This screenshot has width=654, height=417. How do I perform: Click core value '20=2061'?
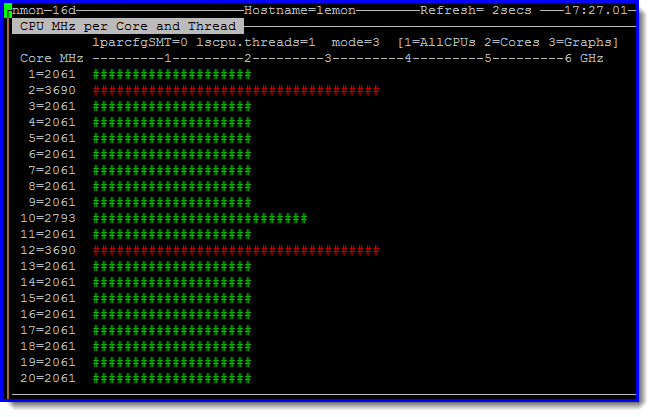tap(48, 378)
